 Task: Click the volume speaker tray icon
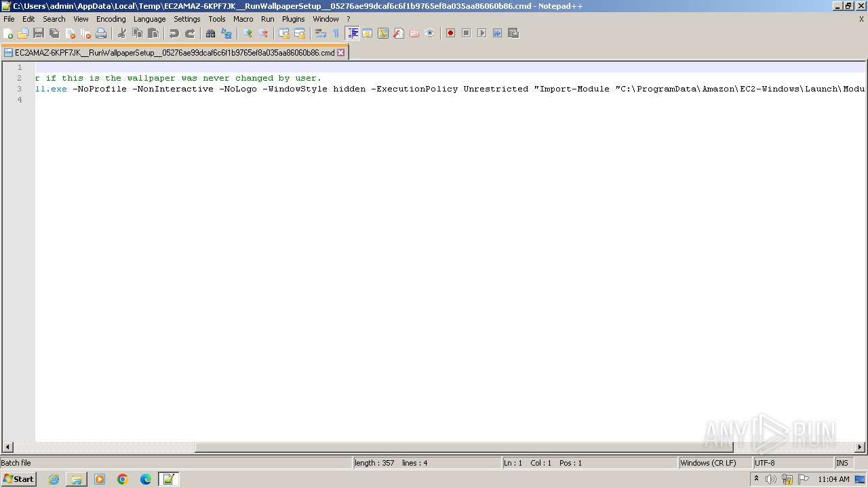point(771,479)
